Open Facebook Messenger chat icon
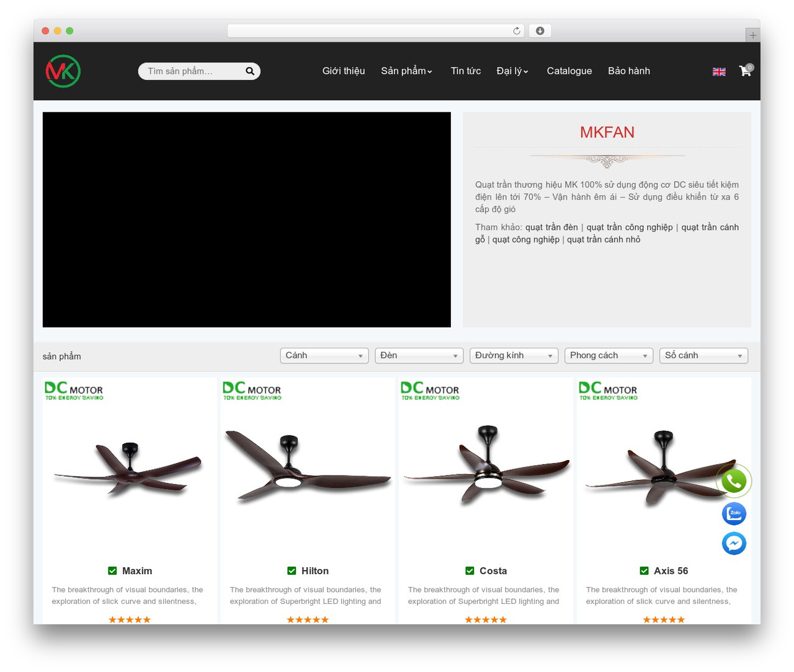The width and height of the screenshot is (794, 672). [734, 544]
